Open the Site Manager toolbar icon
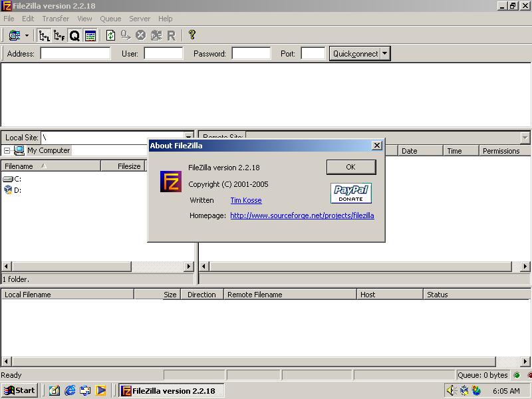This screenshot has height=399, width=532. point(14,35)
